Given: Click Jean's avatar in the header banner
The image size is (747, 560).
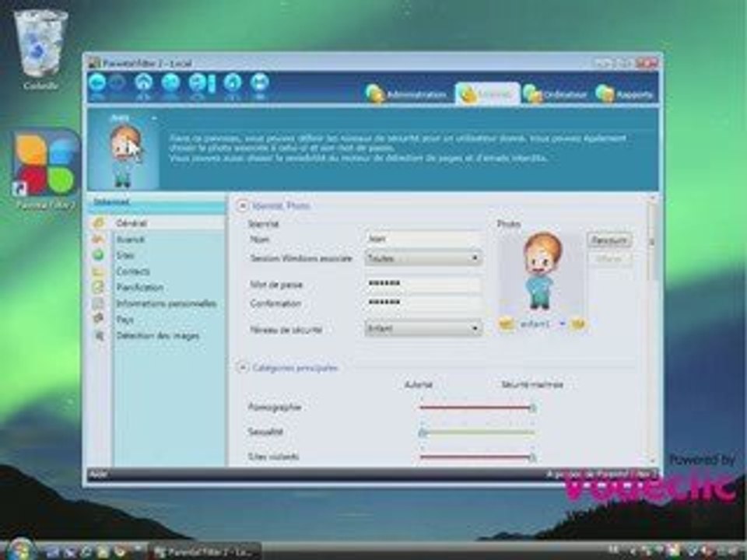Looking at the screenshot, I should 124,156.
